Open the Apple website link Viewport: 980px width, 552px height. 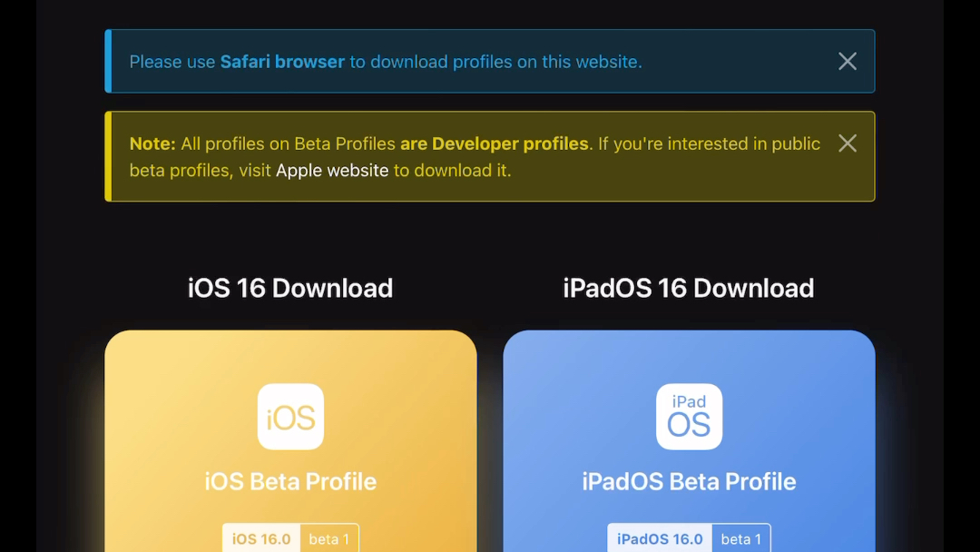click(332, 170)
